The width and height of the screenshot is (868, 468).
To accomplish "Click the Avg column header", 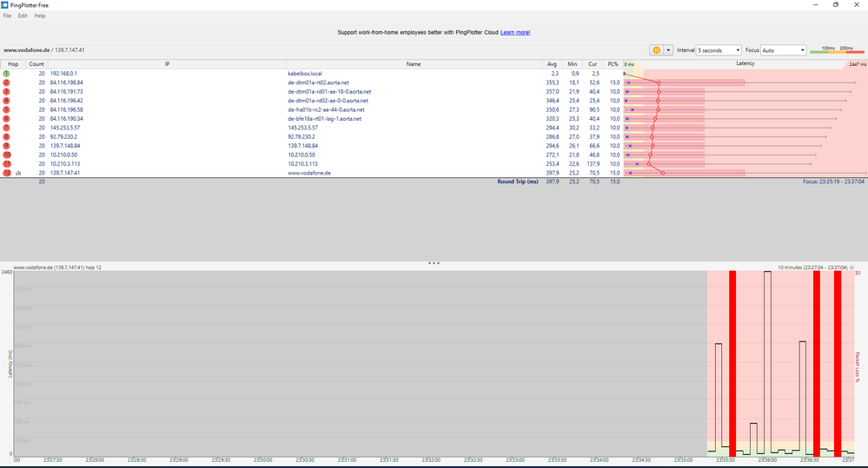I will point(552,64).
